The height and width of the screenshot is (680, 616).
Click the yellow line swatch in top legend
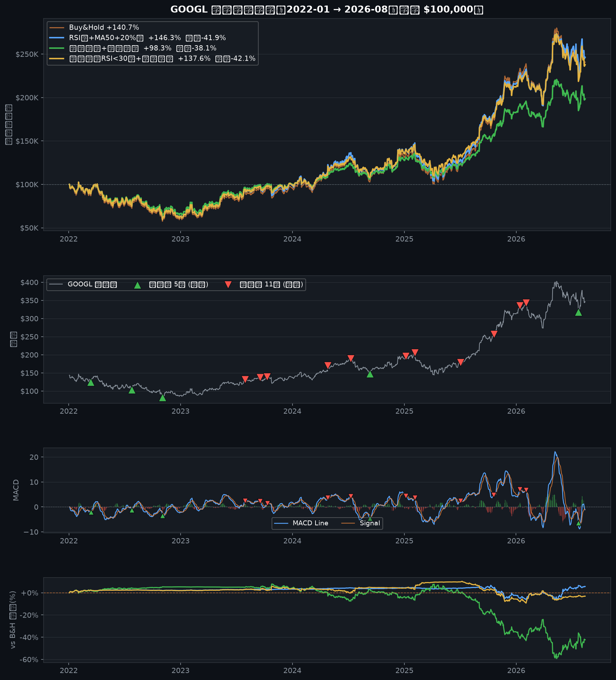click(x=57, y=59)
